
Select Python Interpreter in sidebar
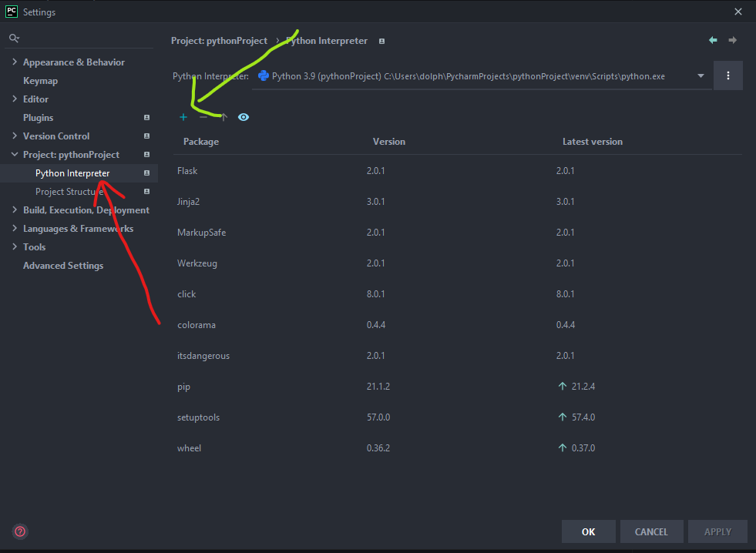(72, 173)
